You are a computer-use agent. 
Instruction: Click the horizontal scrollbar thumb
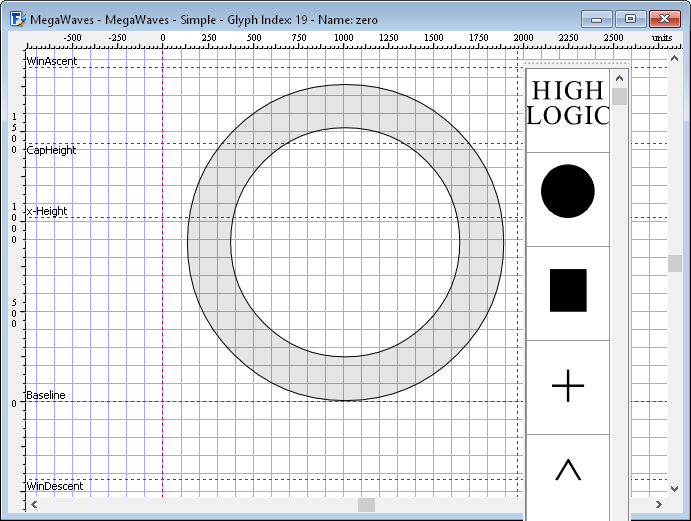click(366, 505)
